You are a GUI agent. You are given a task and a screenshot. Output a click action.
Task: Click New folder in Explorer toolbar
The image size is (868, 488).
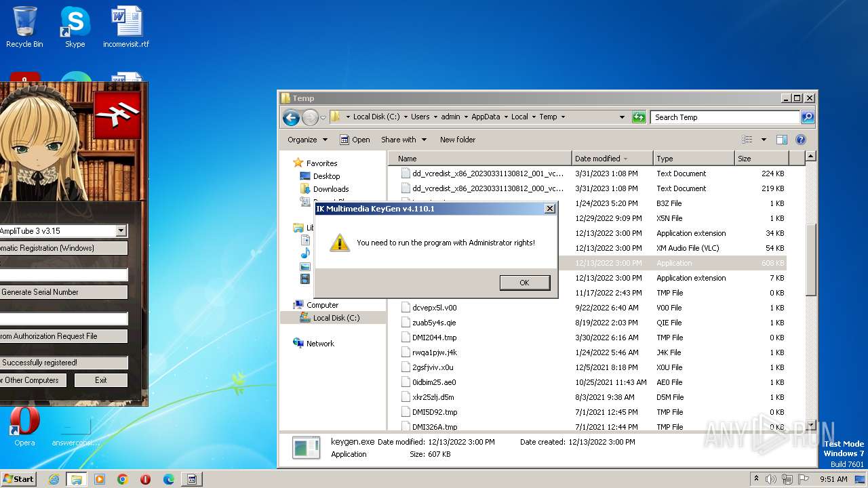click(x=458, y=140)
